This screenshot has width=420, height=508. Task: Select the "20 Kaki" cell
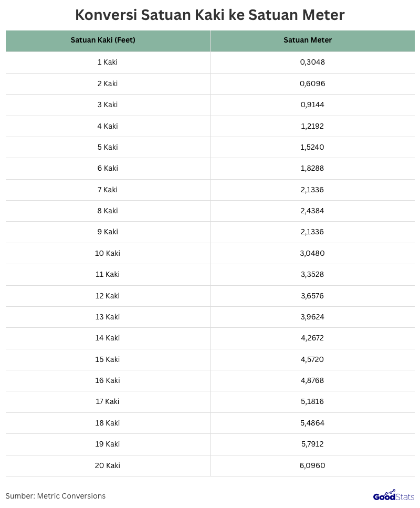[108, 465]
